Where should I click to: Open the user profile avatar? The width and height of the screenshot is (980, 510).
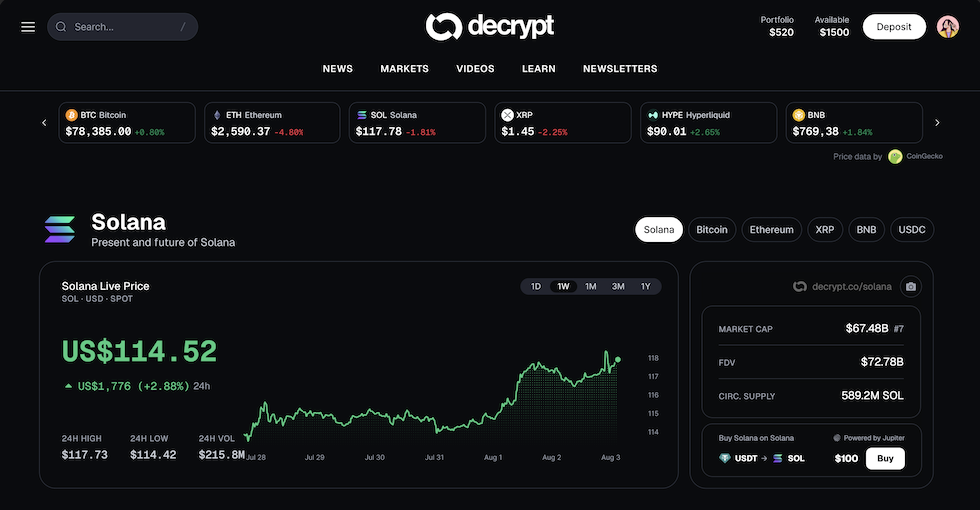[948, 27]
